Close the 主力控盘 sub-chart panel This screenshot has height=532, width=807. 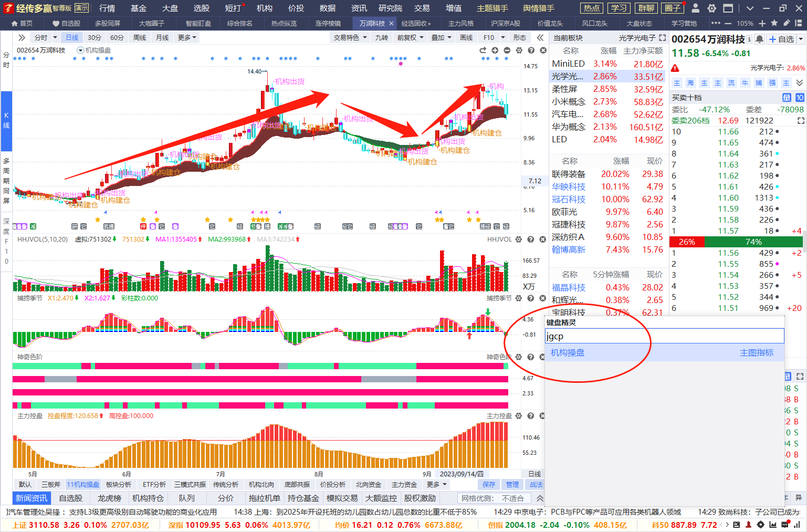coord(543,416)
